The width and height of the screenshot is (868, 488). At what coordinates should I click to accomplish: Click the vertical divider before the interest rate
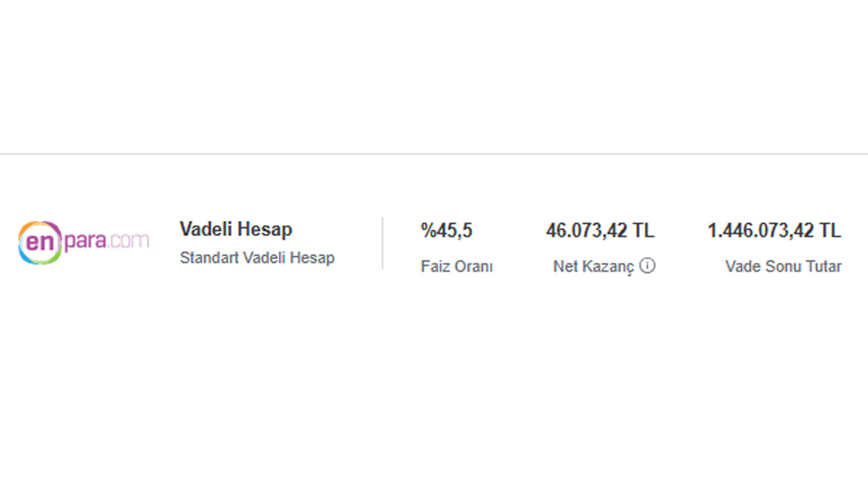(x=382, y=243)
